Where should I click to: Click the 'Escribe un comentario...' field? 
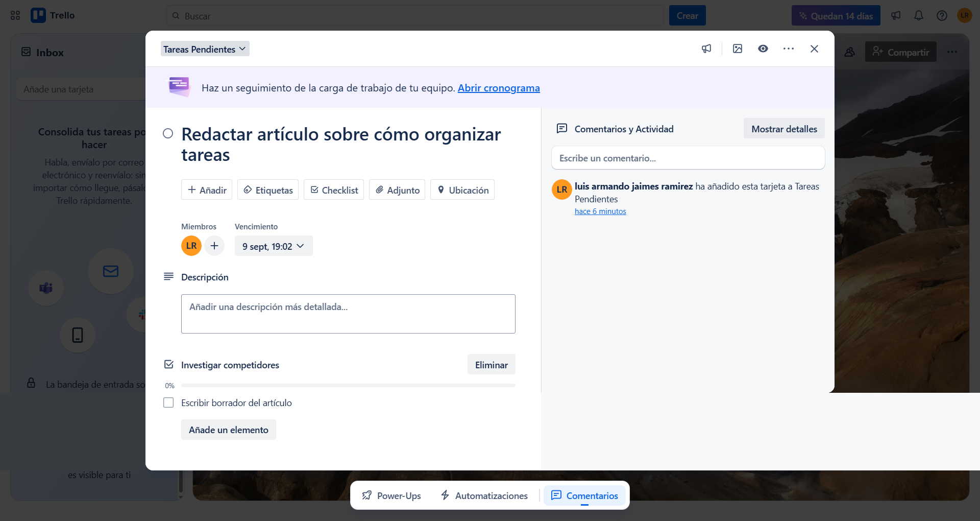[688, 158]
